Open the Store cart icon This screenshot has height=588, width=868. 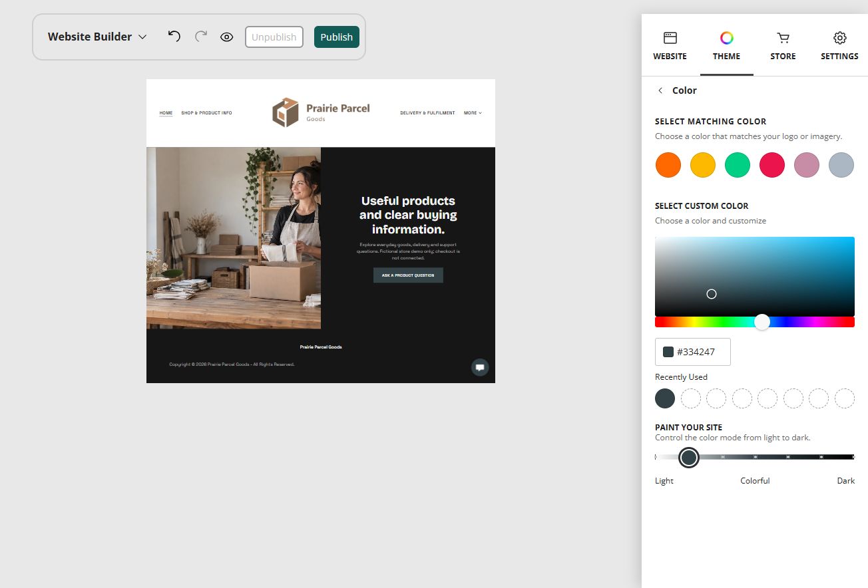[783, 38]
